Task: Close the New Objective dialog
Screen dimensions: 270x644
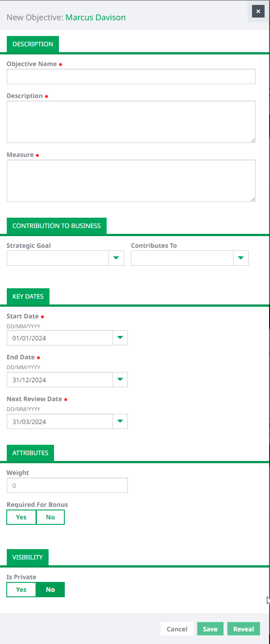Action: (258, 11)
